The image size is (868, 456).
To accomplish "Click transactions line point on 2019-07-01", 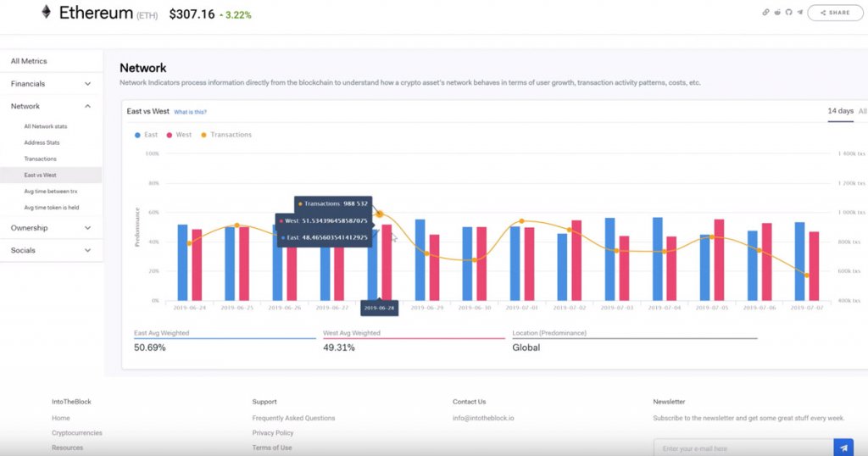I will click(521, 221).
